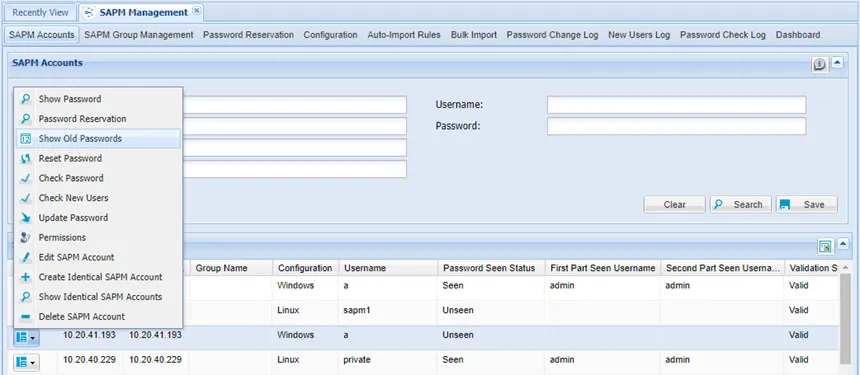
Task: Click the Excel export icon above the table
Action: 824,247
